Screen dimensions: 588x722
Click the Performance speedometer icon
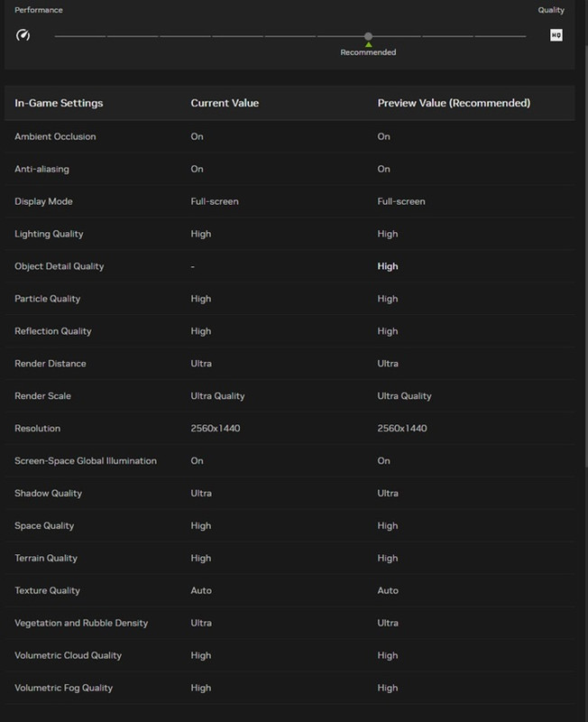23,35
